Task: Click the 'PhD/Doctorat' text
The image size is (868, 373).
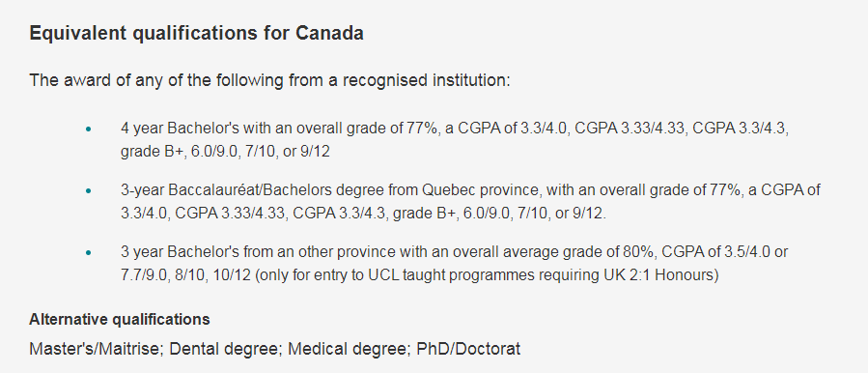Action: click(x=469, y=349)
